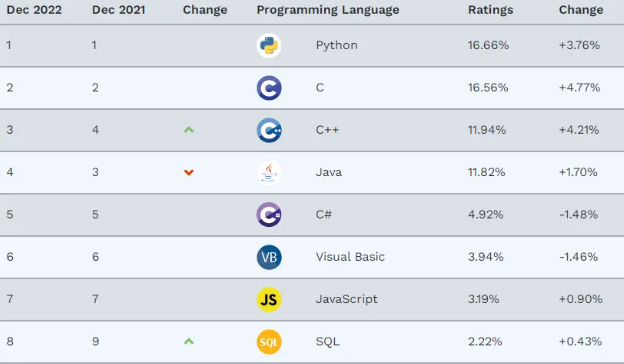Screen dimensions: 624x364
Task: Click JavaScript rating 3.19%
Action: click(484, 299)
